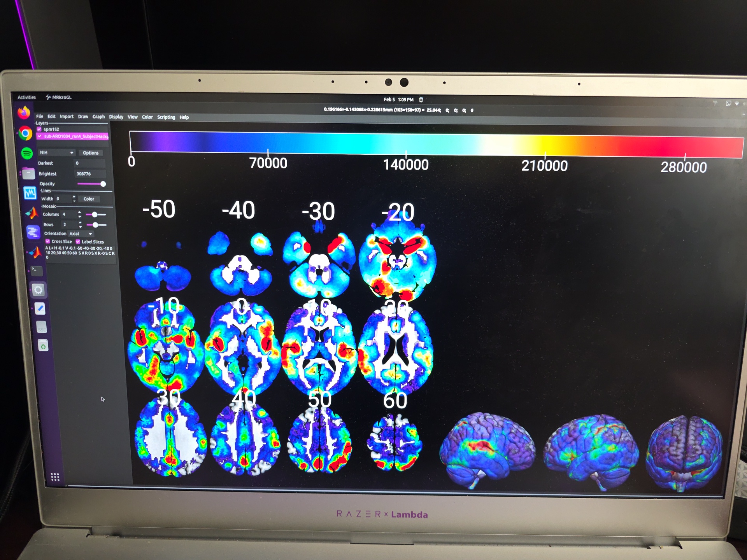The width and height of the screenshot is (747, 560).
Task: Open the Orientation Axial dropdown
Action: 81,234
